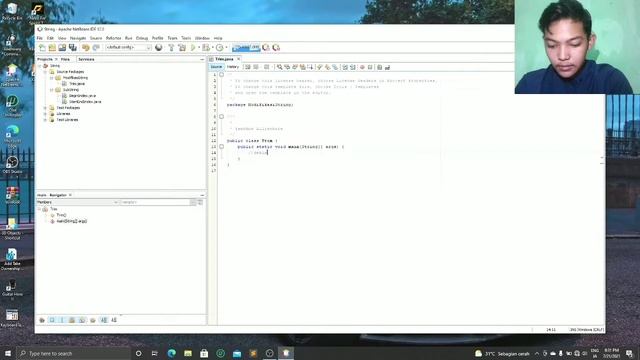The height and width of the screenshot is (360, 640).
Task: Click the Source editor view button
Action: click(x=216, y=67)
